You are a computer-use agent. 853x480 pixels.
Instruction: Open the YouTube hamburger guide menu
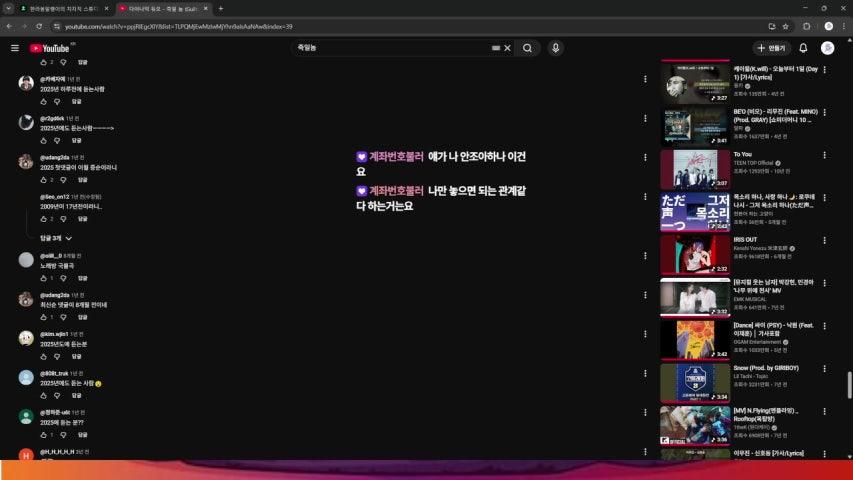[x=15, y=48]
